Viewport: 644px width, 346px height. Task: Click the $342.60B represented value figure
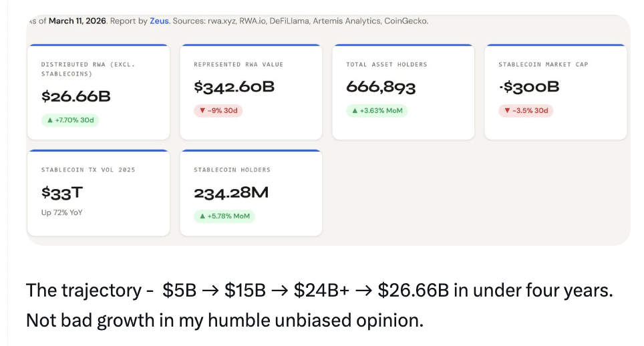[234, 87]
